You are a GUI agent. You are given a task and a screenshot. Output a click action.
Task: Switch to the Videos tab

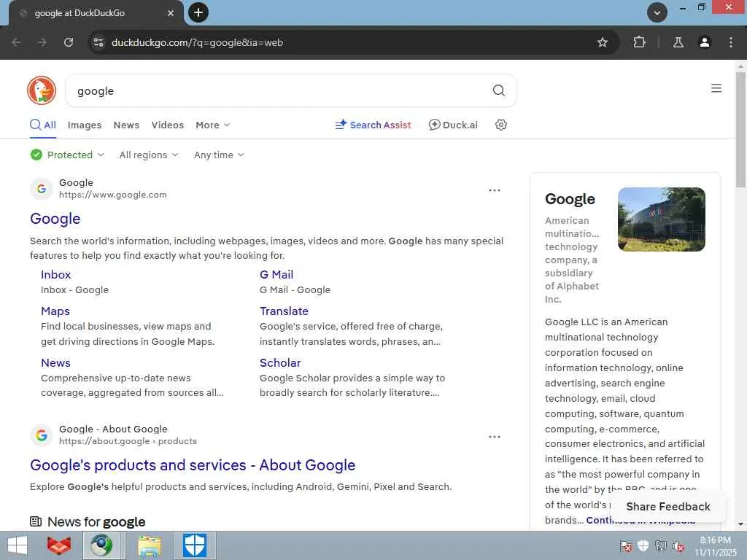[x=167, y=125]
